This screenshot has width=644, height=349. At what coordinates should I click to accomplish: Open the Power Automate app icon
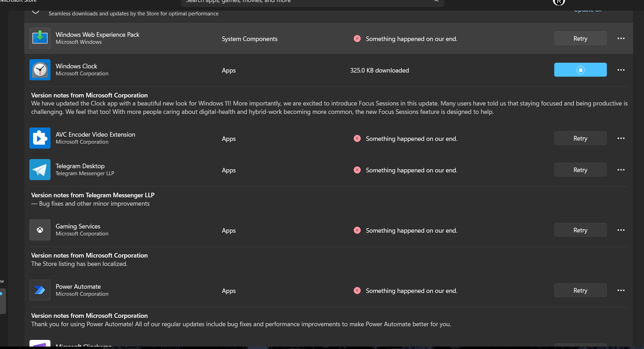coord(40,290)
